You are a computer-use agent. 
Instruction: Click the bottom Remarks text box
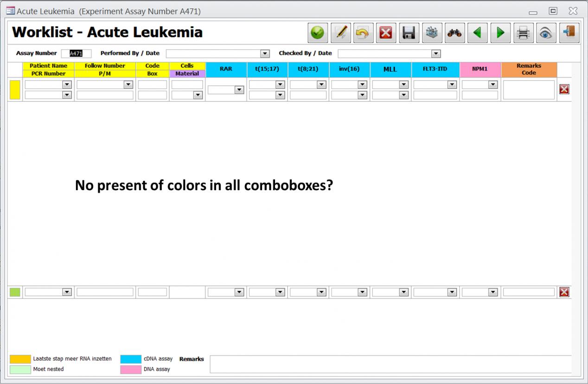click(390, 364)
